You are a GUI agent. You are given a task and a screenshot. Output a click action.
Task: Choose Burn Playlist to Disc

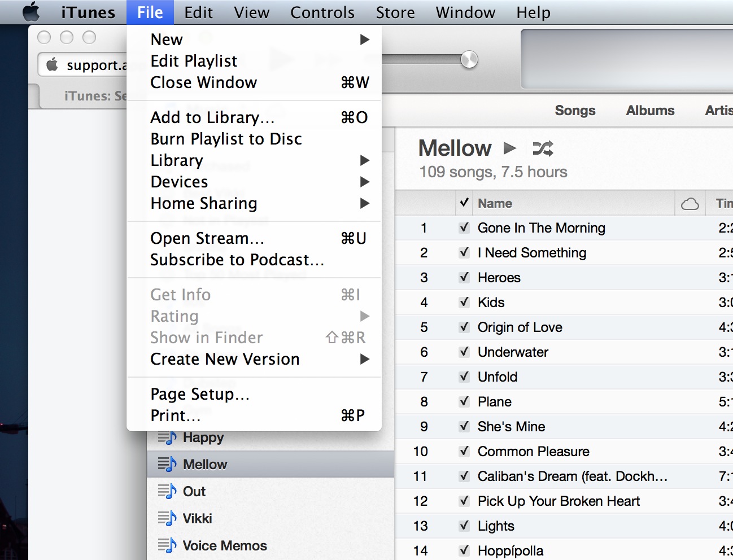254,139
